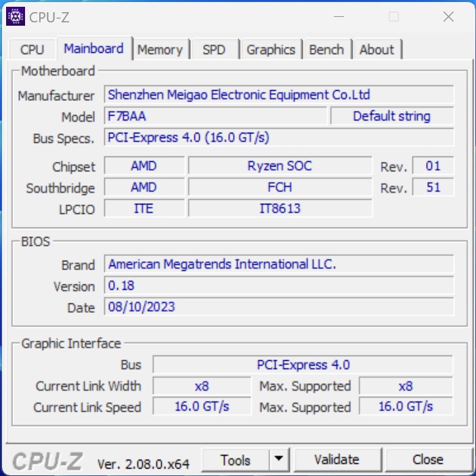Click the BIOS version 0.18 field

[x=279, y=285]
